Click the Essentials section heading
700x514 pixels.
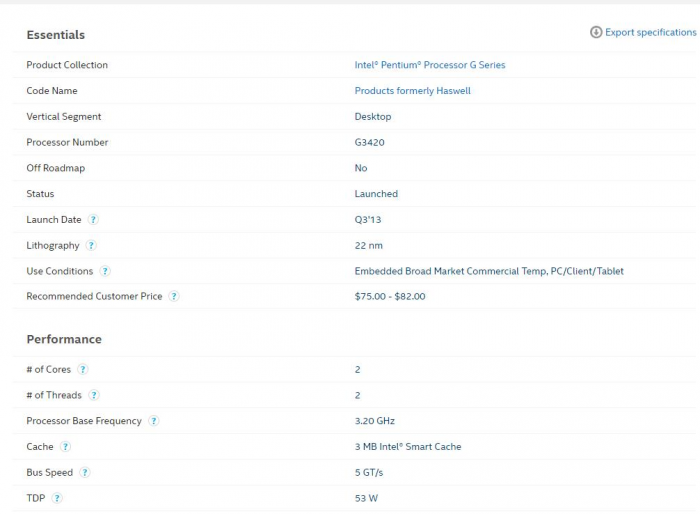click(56, 35)
